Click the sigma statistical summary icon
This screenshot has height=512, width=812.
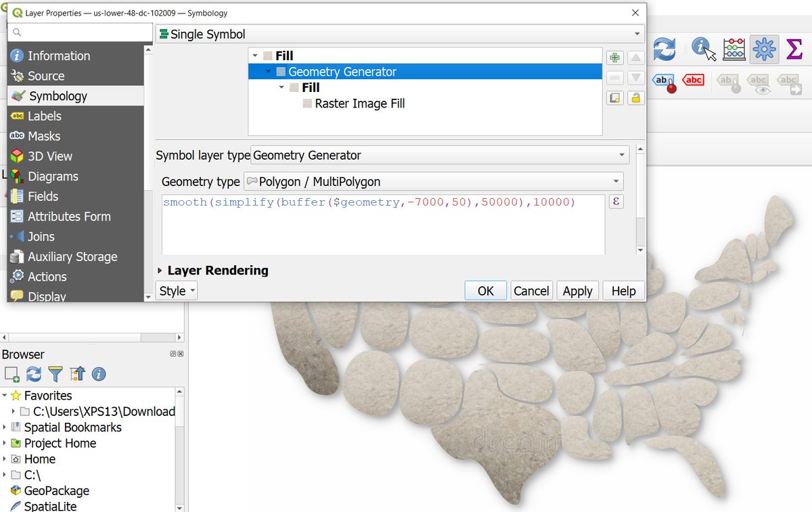pos(793,49)
